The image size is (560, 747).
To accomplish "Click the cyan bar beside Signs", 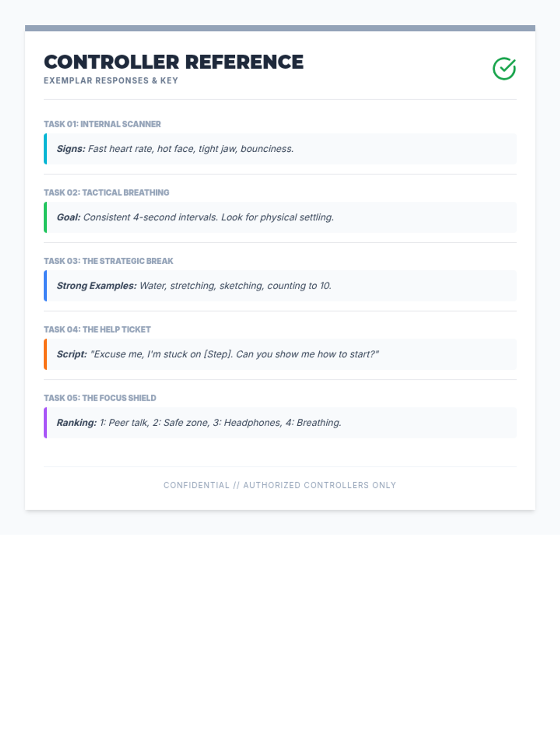I will 45,149.
